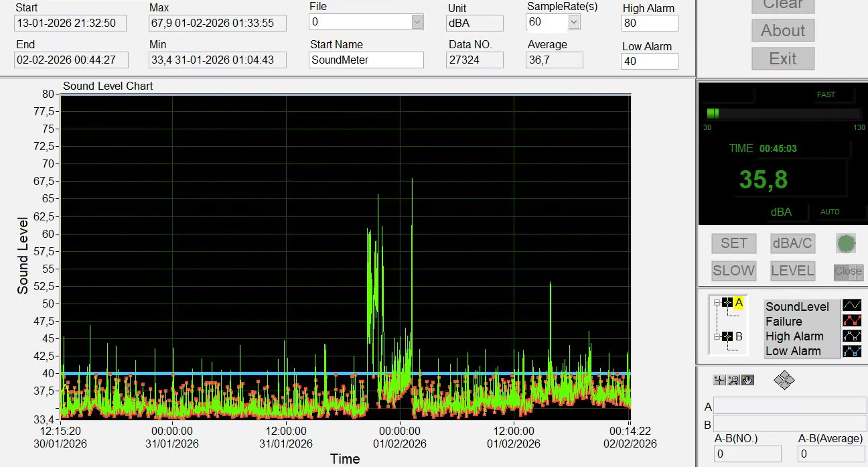The width and height of the screenshot is (868, 467).
Task: Click the SoundLevel green line legend icon
Action: [851, 306]
